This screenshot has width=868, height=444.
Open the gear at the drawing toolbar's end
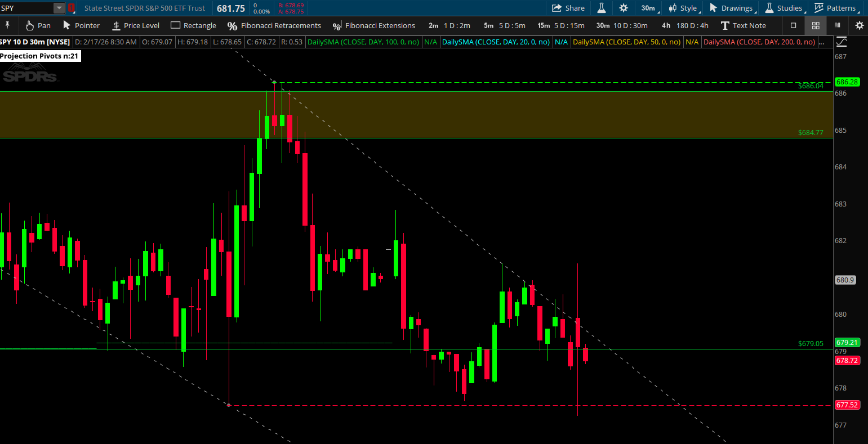[859, 25]
